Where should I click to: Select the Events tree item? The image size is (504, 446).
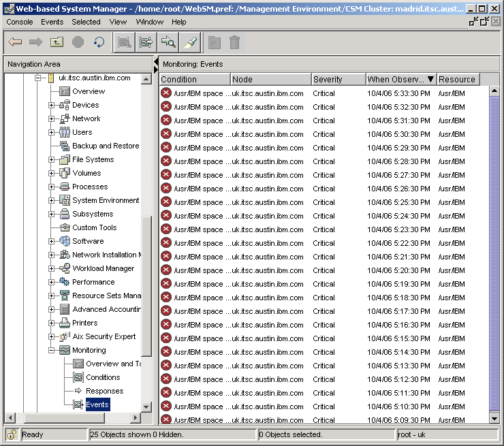click(x=97, y=404)
